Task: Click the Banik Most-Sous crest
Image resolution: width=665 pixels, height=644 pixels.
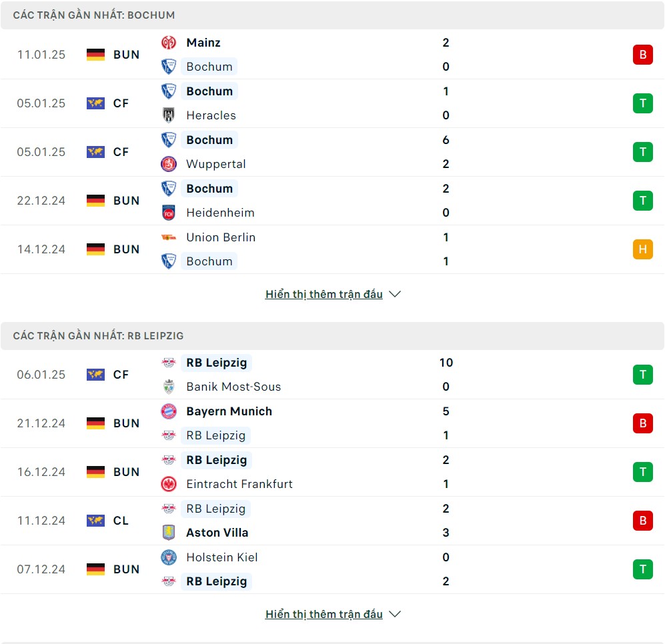Action: [169, 387]
